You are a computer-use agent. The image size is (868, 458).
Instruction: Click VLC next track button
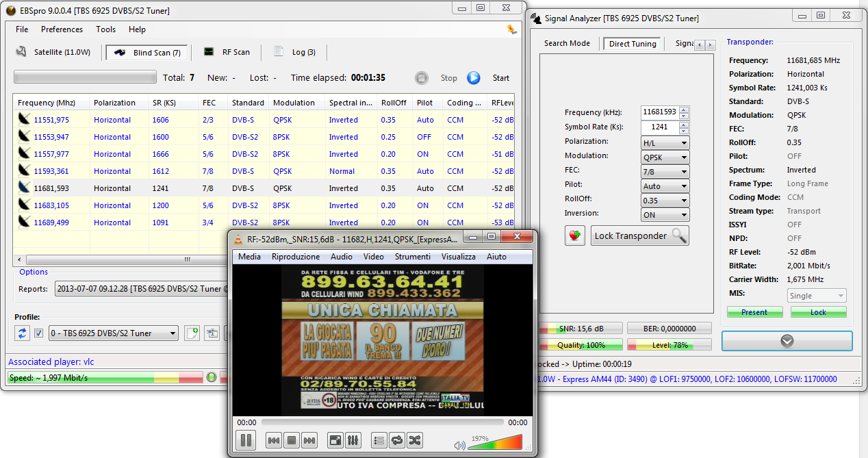point(309,440)
